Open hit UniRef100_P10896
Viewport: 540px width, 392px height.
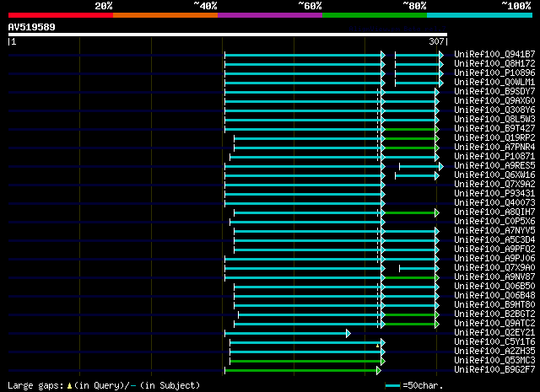tap(494, 72)
